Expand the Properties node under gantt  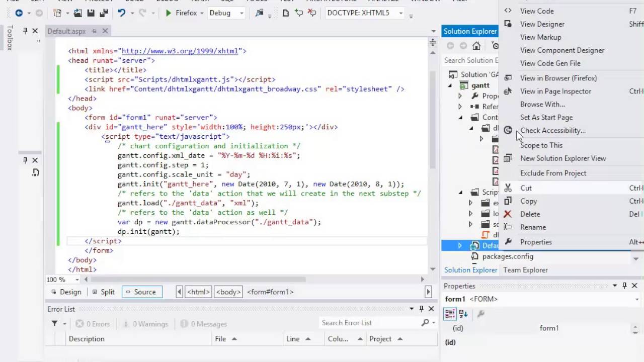click(x=460, y=96)
